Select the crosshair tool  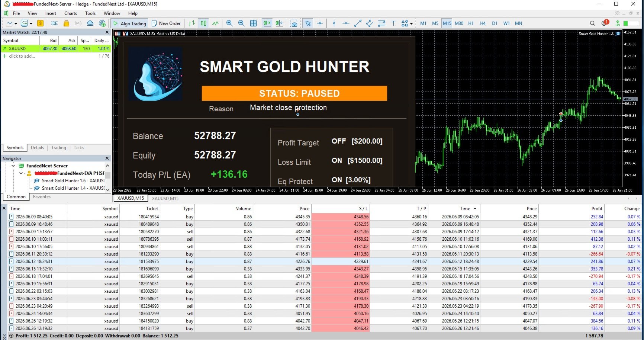[320, 23]
